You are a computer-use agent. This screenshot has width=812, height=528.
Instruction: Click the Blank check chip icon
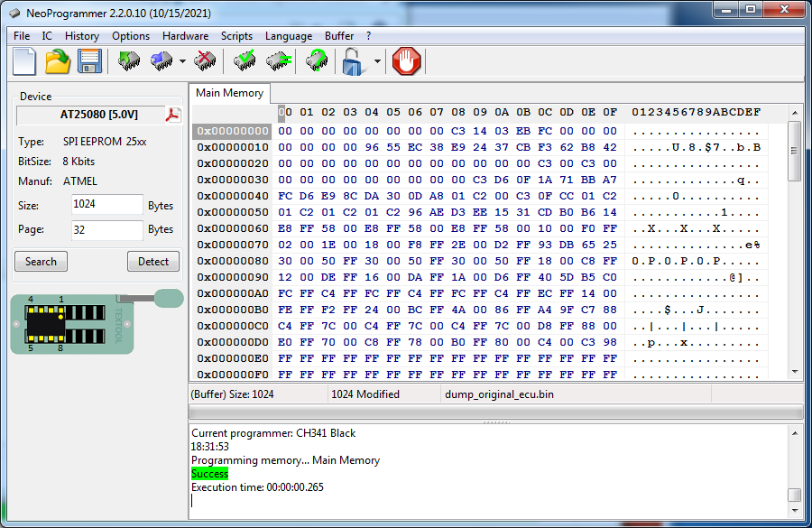pos(278,61)
